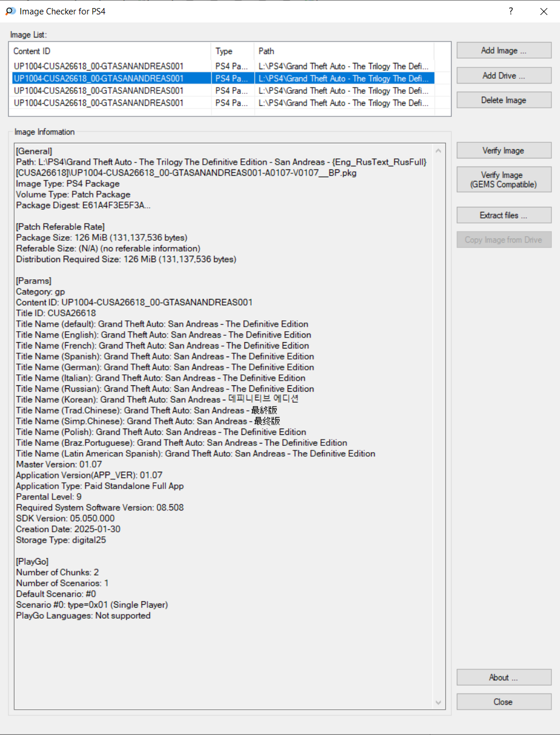This screenshot has height=735, width=560.
Task: Click the Image Type: PS4 Package line
Action: tap(68, 184)
